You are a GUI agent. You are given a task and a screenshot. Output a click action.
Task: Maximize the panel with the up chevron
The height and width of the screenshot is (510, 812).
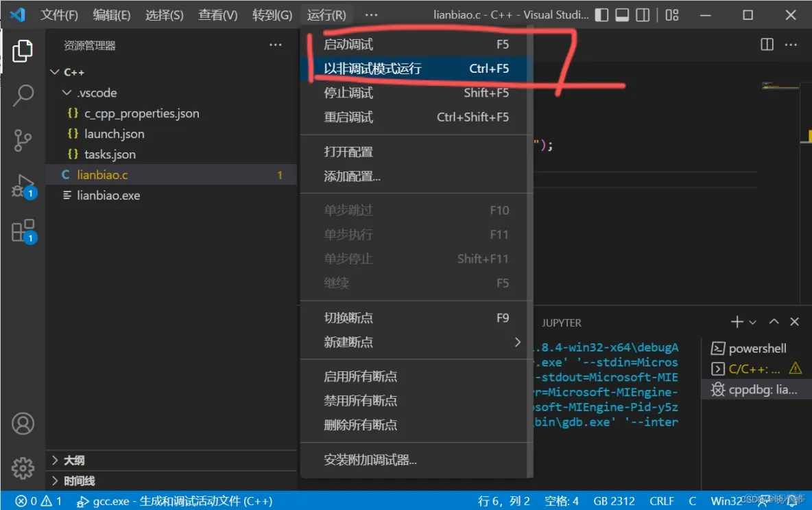pos(774,322)
